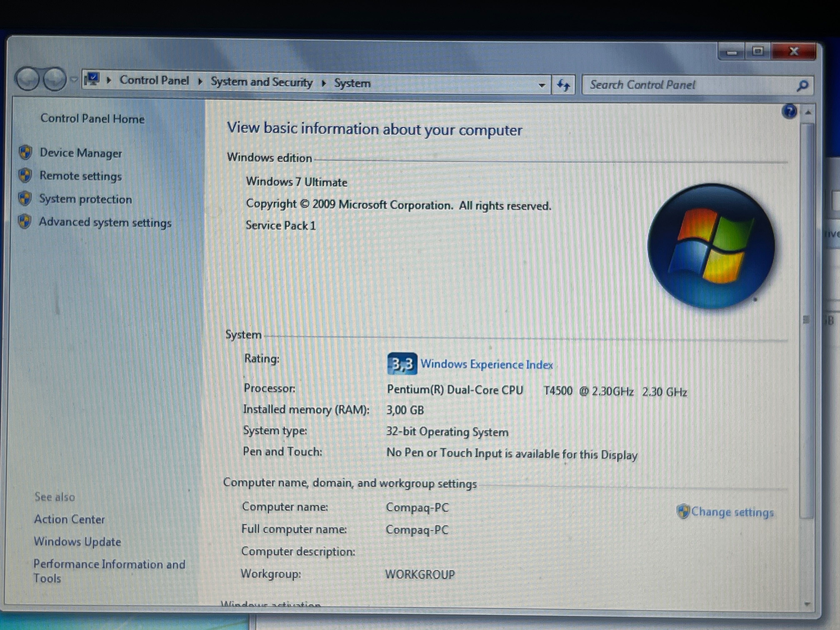Click the shield icon beside Remote settings
Screen dimensions: 840x630
tap(25, 175)
